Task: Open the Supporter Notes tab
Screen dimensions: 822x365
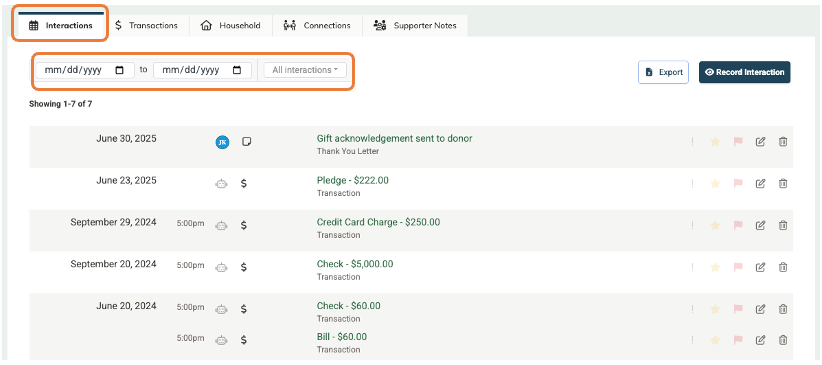Action: tap(415, 25)
